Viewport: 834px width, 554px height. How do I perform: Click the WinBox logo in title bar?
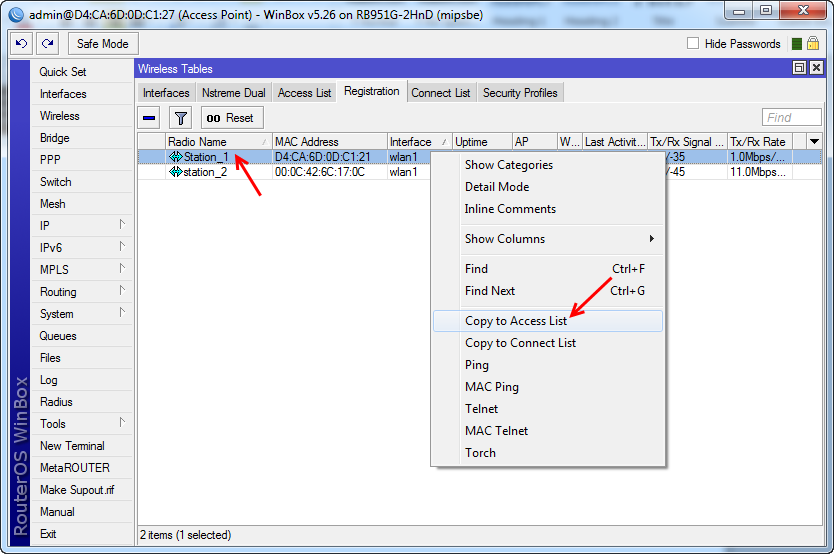tap(16, 14)
